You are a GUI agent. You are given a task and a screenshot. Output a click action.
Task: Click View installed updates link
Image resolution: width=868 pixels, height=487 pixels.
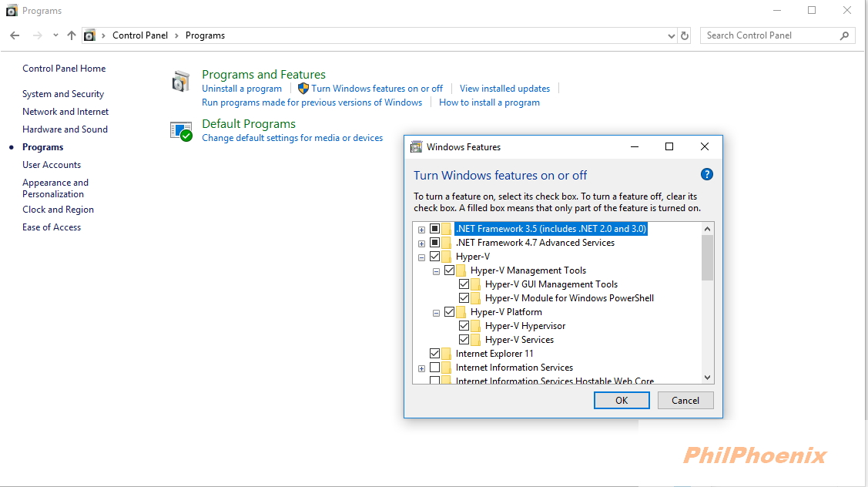pyautogui.click(x=505, y=89)
